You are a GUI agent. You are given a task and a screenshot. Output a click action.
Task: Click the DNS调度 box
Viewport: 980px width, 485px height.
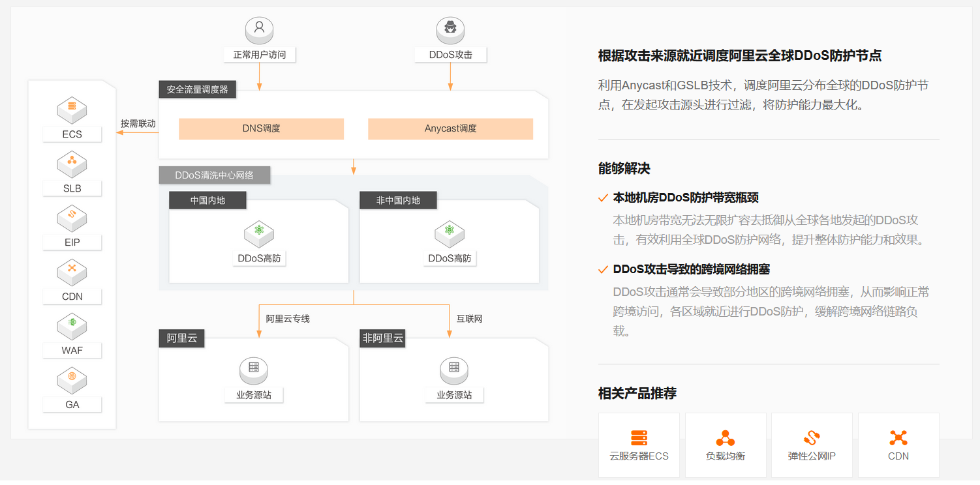(x=261, y=128)
